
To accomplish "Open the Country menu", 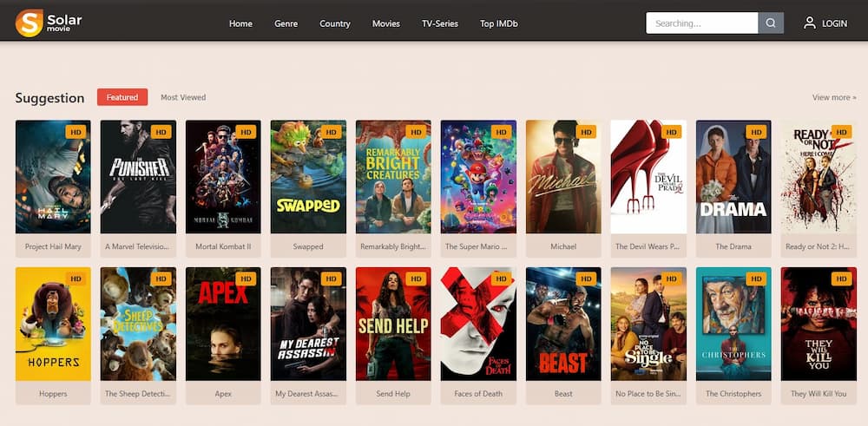I will click(335, 23).
